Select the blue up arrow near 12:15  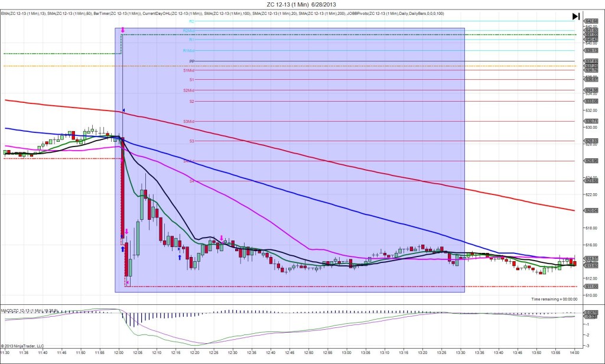coord(179,256)
